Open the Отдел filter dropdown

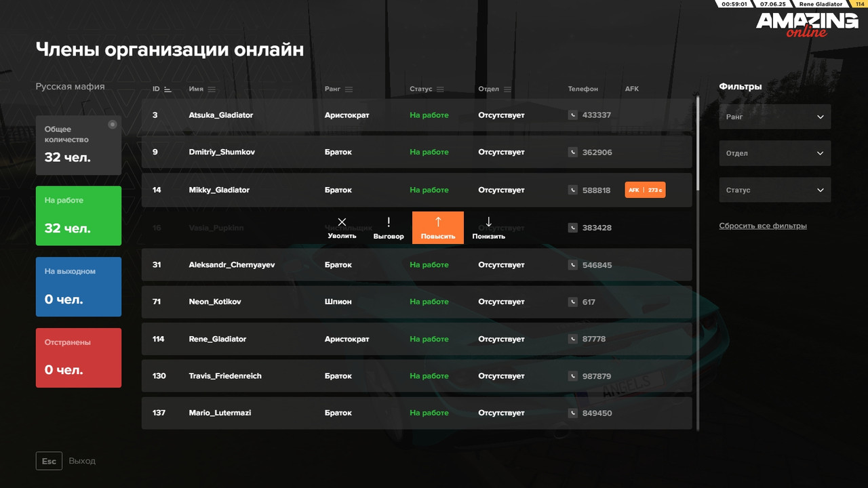coord(775,153)
